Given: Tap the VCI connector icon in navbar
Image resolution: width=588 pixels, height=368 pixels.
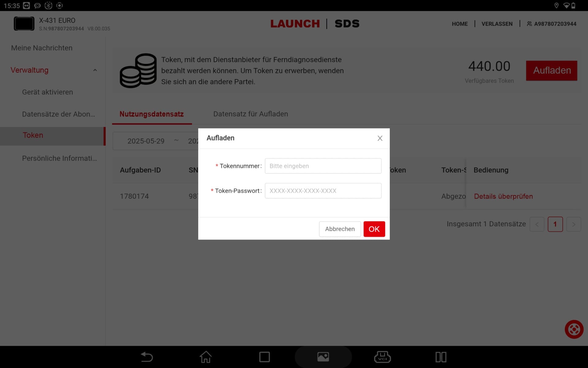Looking at the screenshot, I should point(382,357).
